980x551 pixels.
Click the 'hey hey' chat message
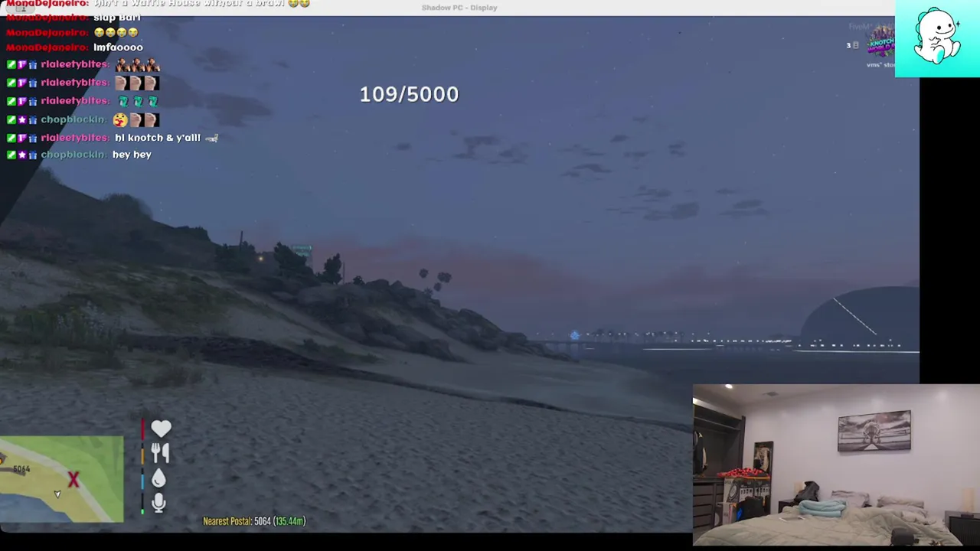[x=132, y=155]
